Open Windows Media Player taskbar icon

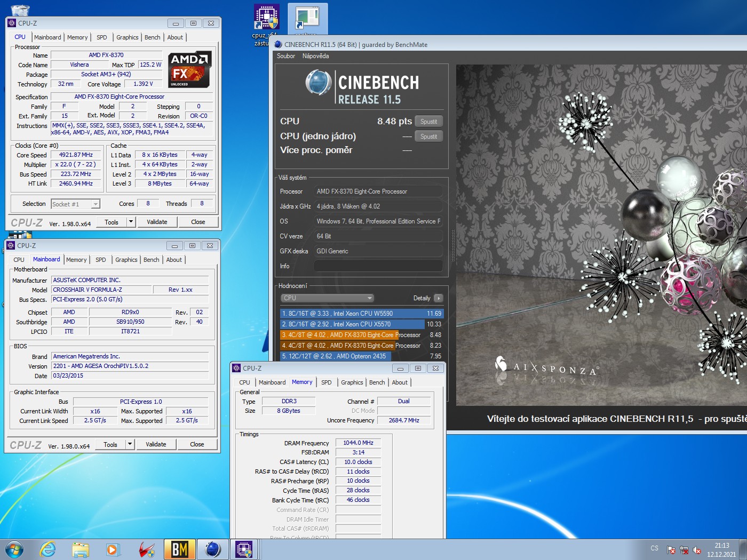113,549
